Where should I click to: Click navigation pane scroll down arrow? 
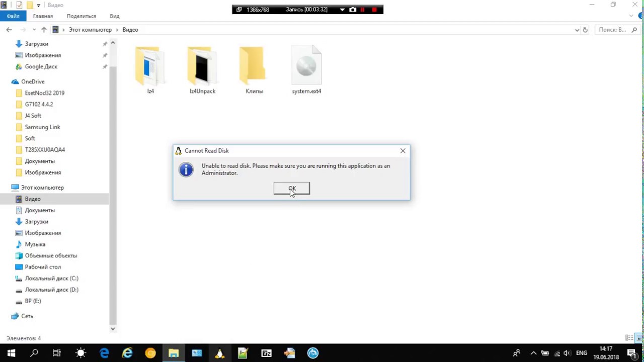click(x=113, y=329)
